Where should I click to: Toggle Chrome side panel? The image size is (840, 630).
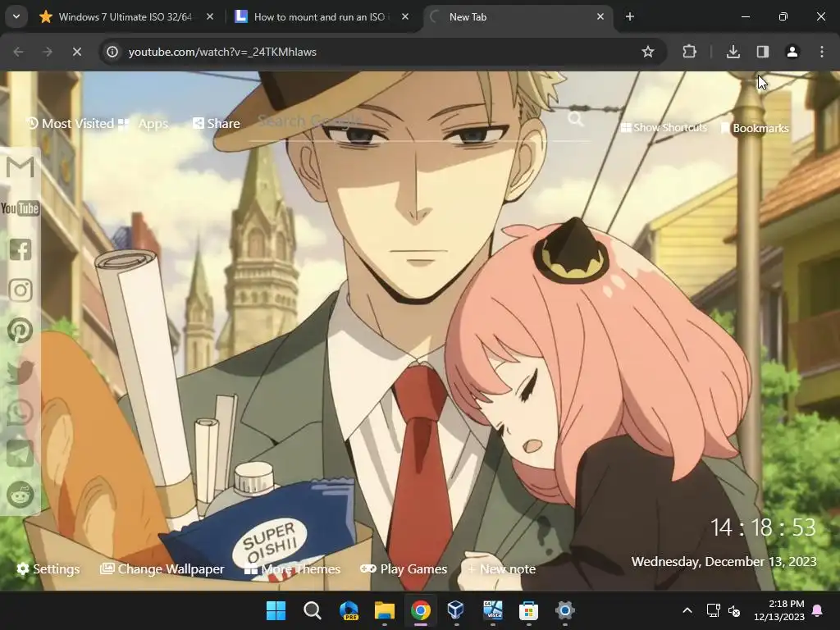point(763,52)
